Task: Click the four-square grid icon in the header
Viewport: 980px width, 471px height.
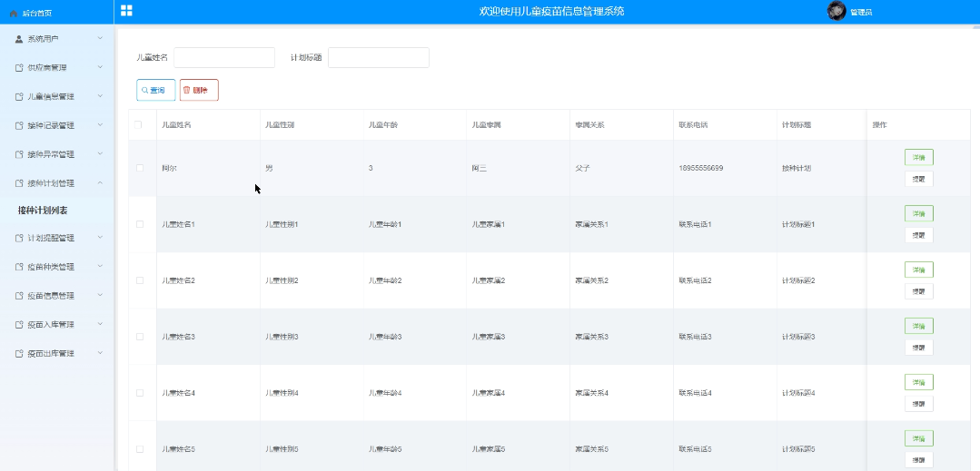Action: 126,10
